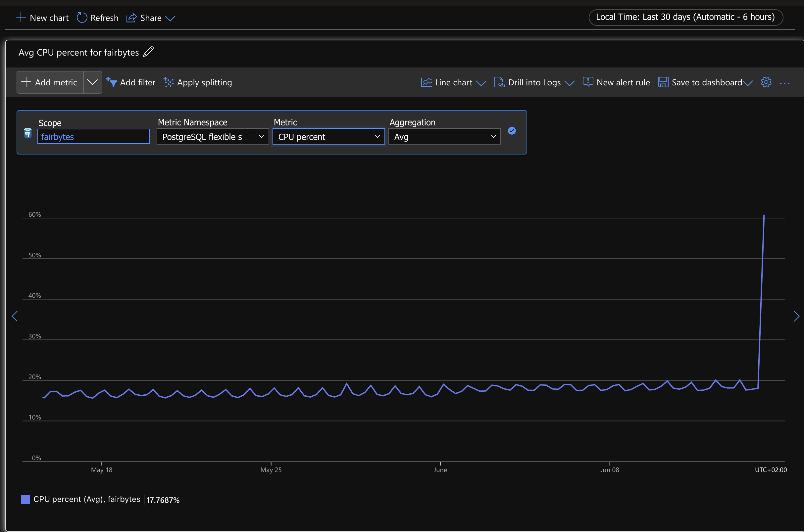Open the Metric Namespace dropdown

(213, 136)
